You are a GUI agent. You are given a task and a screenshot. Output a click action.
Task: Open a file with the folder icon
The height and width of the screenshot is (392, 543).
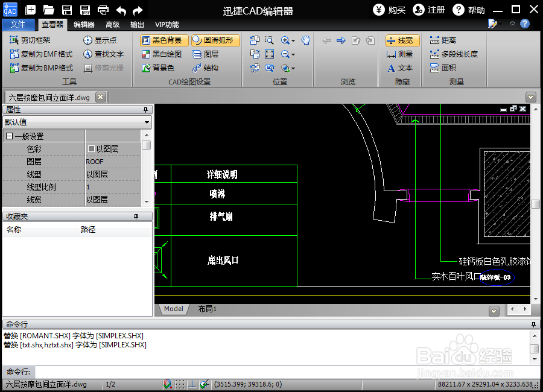[48, 10]
